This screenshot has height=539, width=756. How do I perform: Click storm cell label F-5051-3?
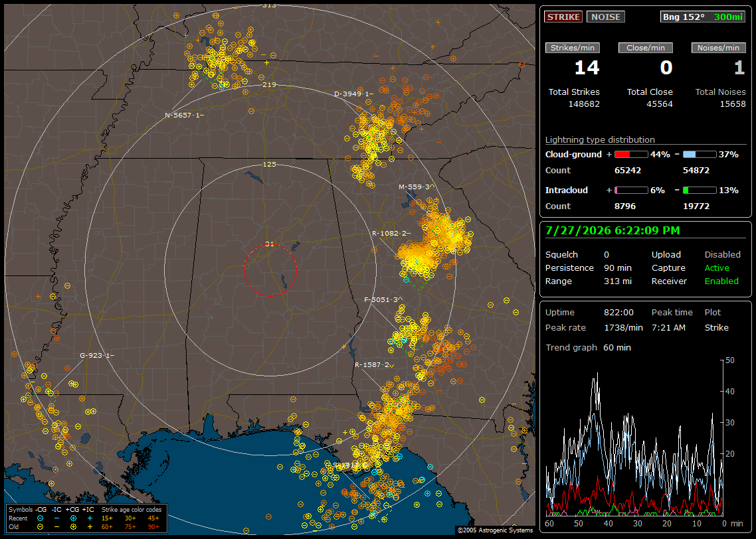(383, 299)
